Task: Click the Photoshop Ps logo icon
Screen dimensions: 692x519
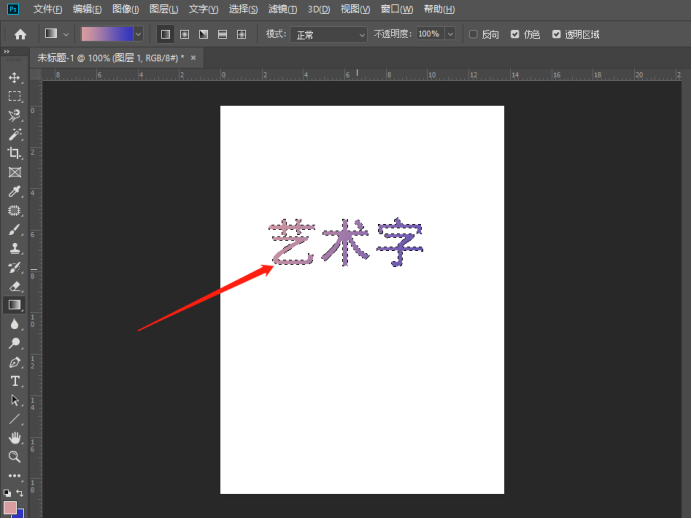Action: 13,9
